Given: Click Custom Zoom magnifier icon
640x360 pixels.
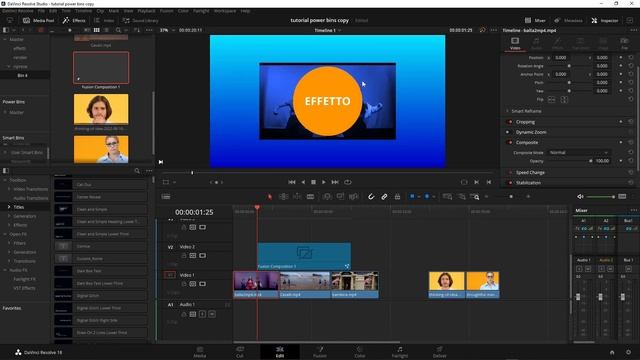Looking at the screenshot, I should click(x=474, y=197).
